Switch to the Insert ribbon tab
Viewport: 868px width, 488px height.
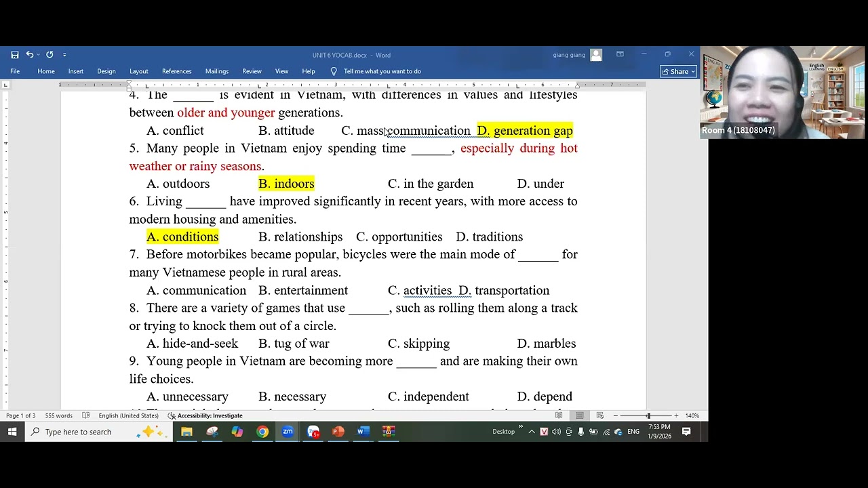tap(76, 71)
